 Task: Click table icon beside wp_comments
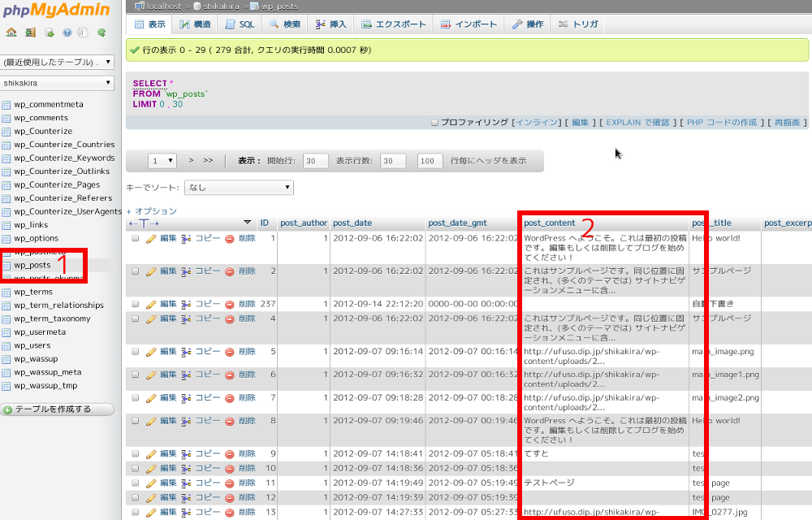(x=6, y=119)
